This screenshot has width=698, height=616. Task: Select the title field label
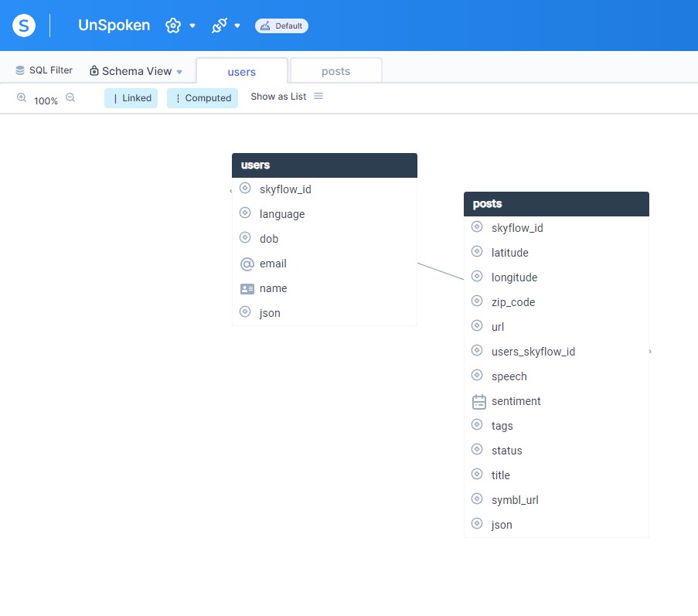pos(501,475)
